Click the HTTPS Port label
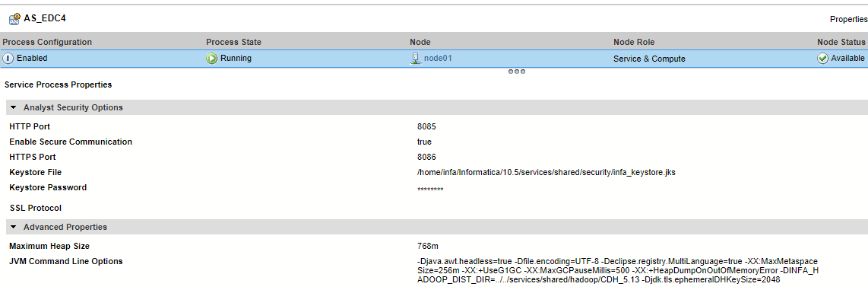This screenshot has width=868, height=290. (x=33, y=157)
